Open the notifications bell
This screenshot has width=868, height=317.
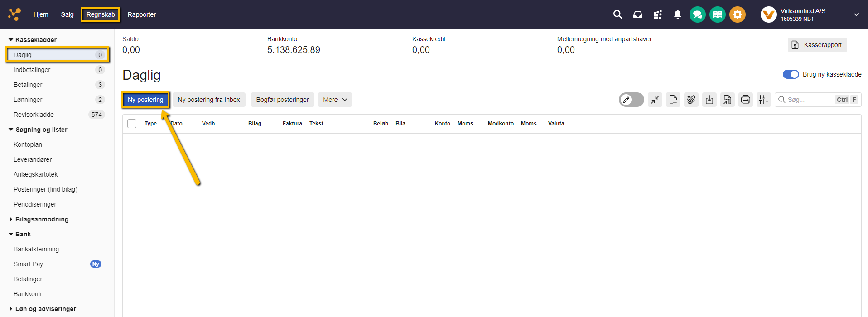(677, 14)
